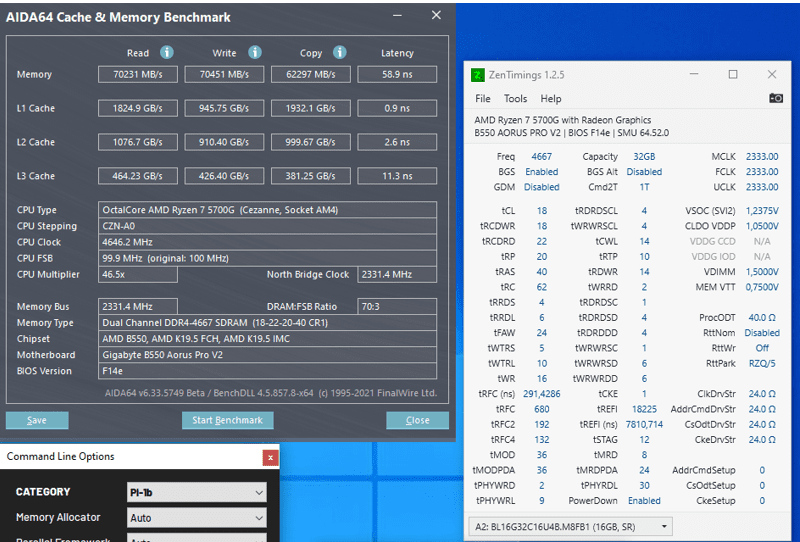The height and width of the screenshot is (542, 800).
Task: Click the Save button in AIDA64
Action: pyautogui.click(x=37, y=420)
